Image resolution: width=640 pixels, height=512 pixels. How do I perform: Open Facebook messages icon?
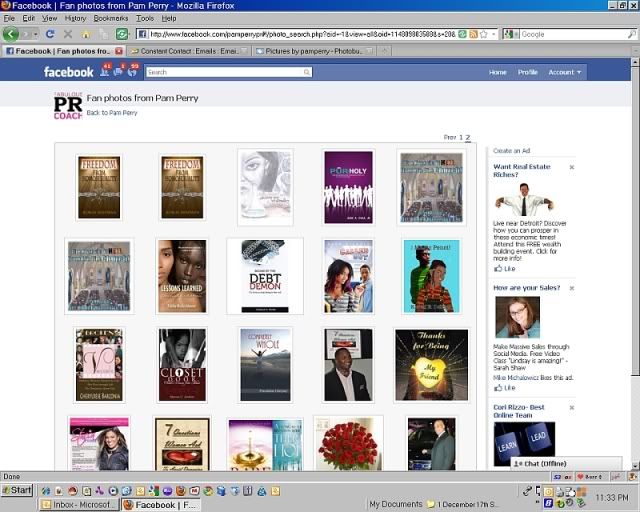[x=118, y=71]
